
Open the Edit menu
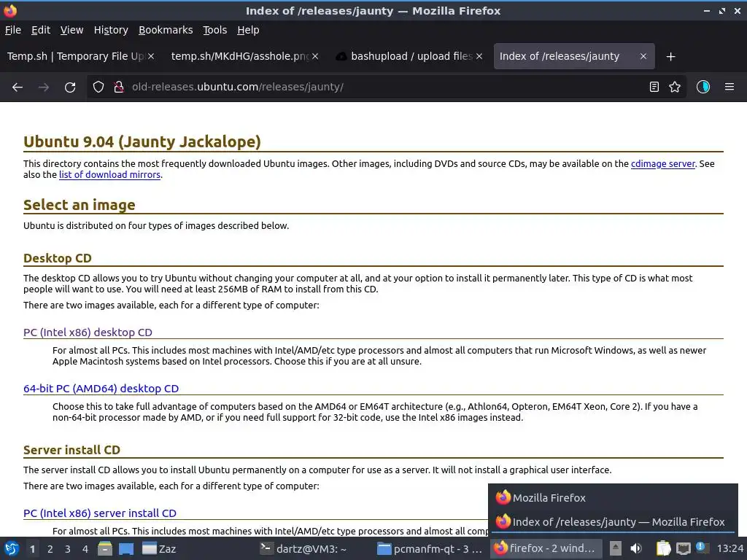point(41,30)
